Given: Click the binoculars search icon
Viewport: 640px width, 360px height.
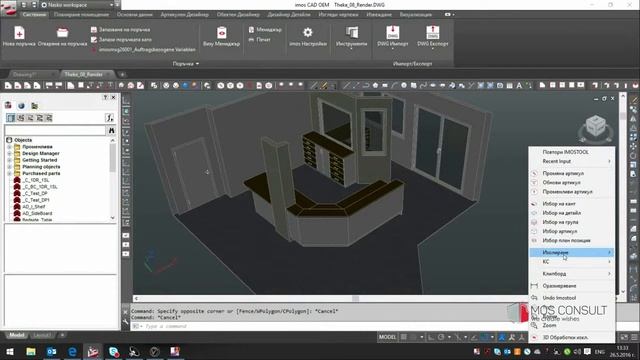Looking at the screenshot, I should click(111, 131).
